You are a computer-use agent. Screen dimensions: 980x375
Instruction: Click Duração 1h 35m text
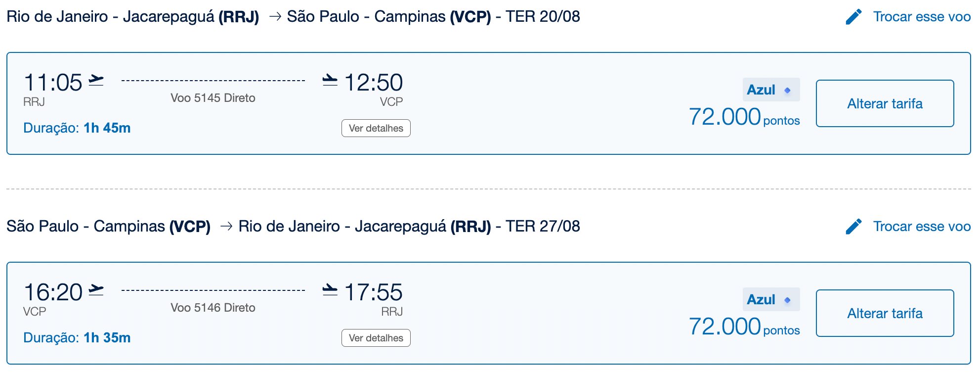coord(77,338)
